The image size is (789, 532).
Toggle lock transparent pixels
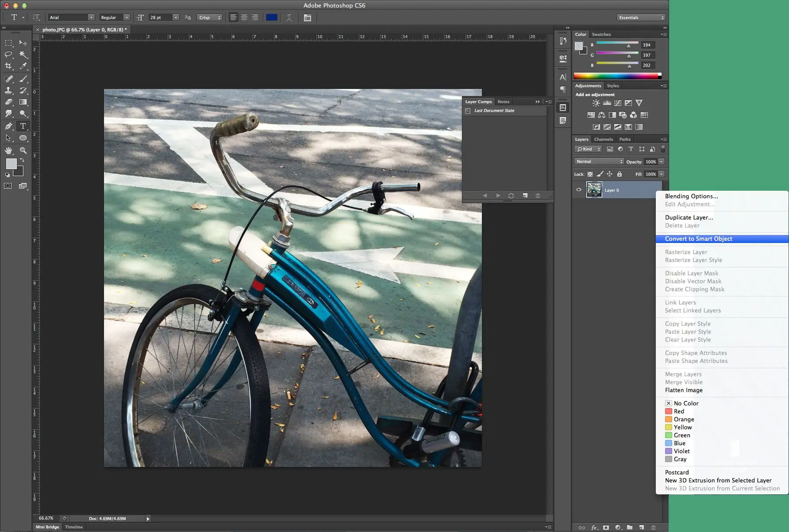[590, 174]
